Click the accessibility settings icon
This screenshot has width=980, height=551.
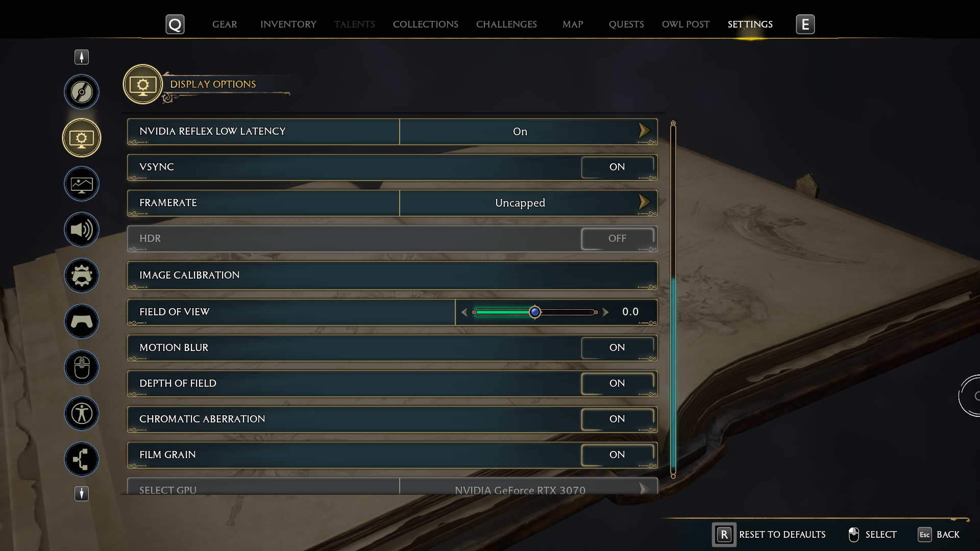(x=82, y=413)
